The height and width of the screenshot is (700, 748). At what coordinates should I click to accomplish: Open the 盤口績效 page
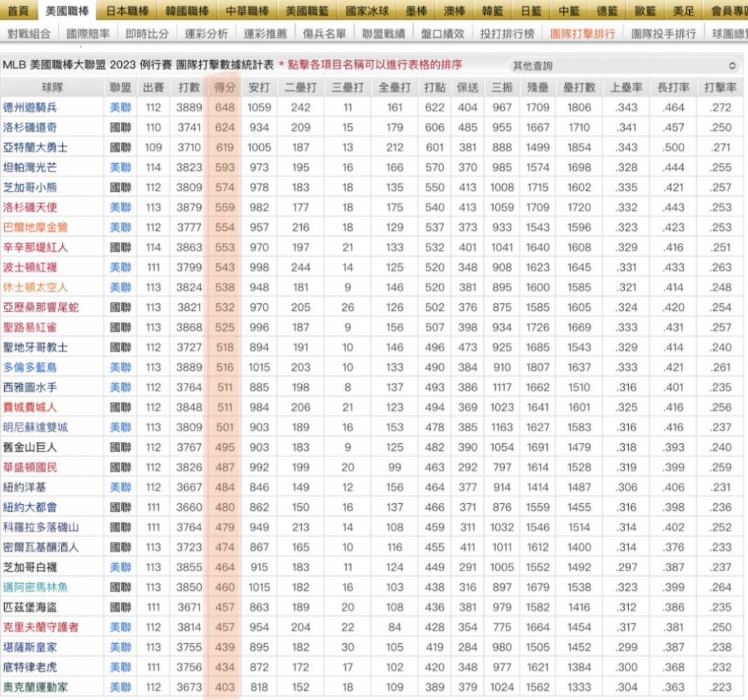click(x=443, y=34)
